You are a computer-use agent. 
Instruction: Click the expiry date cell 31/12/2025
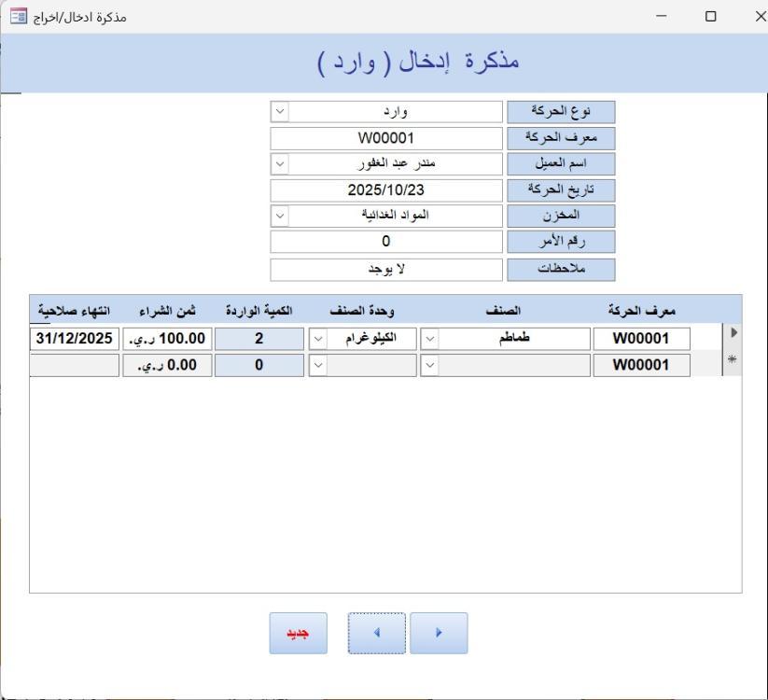(x=75, y=339)
